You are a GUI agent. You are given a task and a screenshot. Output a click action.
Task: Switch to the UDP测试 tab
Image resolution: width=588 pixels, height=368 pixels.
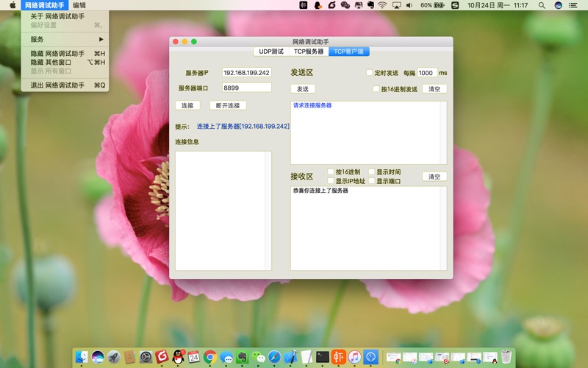(271, 52)
